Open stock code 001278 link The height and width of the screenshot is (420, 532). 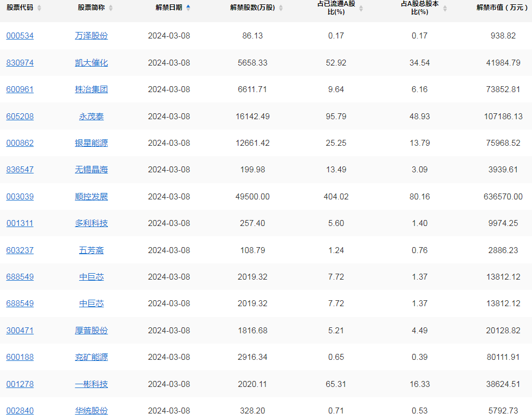click(20, 384)
